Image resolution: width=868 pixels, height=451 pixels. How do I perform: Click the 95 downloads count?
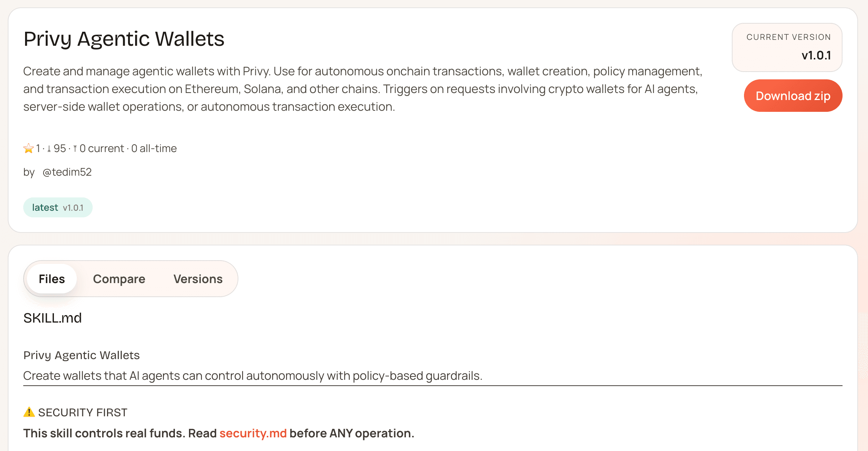tap(60, 148)
